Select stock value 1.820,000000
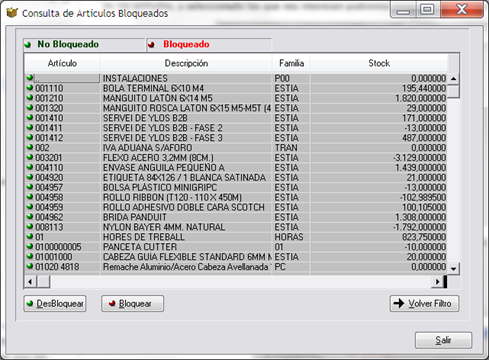Viewport: 489px width, 360px height. click(420, 98)
